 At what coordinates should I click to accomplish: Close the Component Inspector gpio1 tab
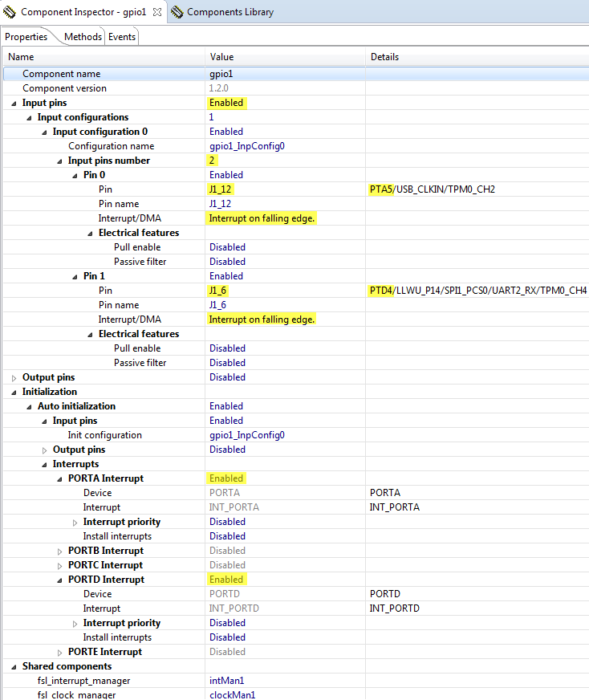tap(157, 12)
